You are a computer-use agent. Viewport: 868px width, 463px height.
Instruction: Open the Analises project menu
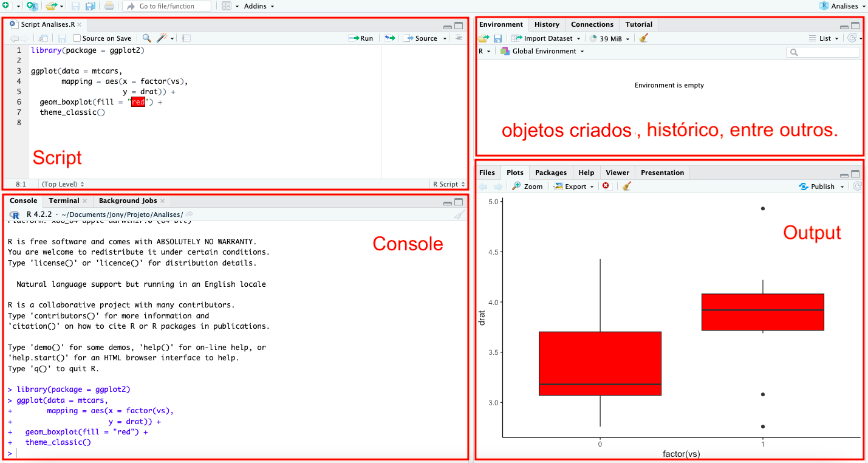841,6
